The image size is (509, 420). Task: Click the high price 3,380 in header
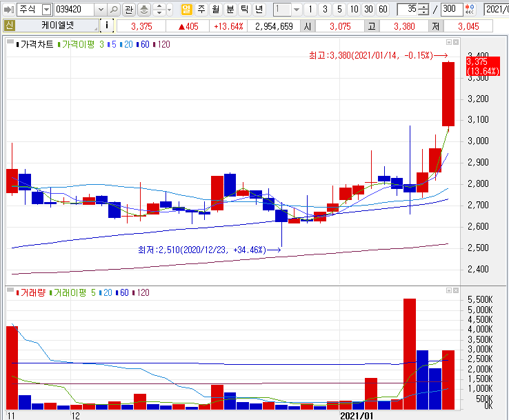pyautogui.click(x=404, y=26)
